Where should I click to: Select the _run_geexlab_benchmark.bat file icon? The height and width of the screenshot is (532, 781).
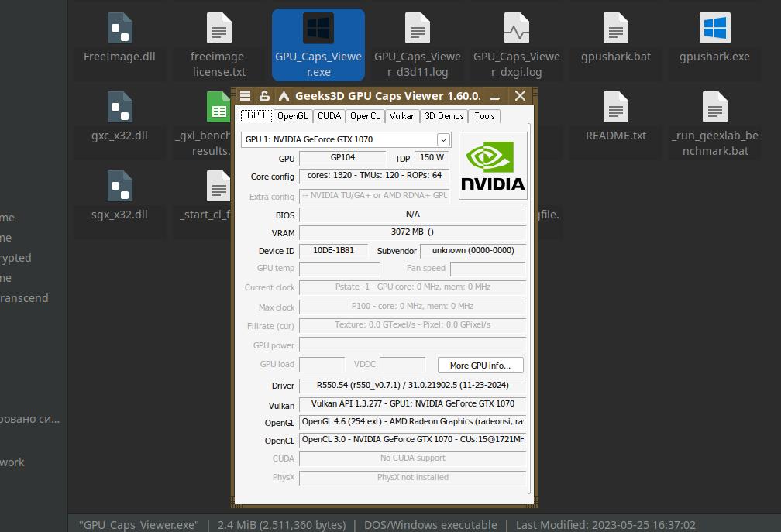coord(714,107)
